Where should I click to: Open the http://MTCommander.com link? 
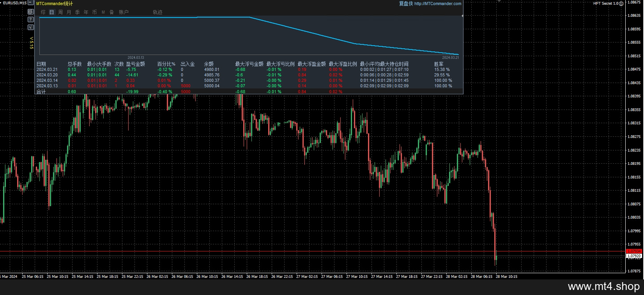[438, 4]
